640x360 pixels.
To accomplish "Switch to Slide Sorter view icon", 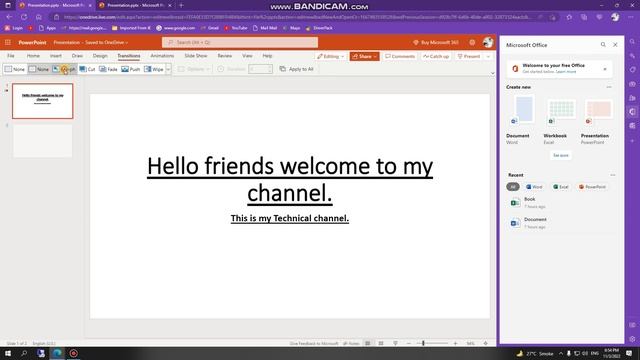I will coord(381,343).
